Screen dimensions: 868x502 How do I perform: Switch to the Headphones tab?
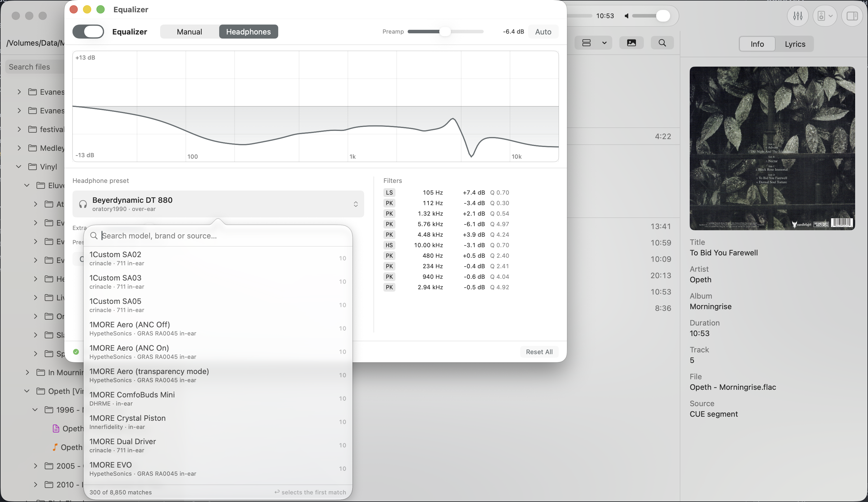click(x=248, y=32)
